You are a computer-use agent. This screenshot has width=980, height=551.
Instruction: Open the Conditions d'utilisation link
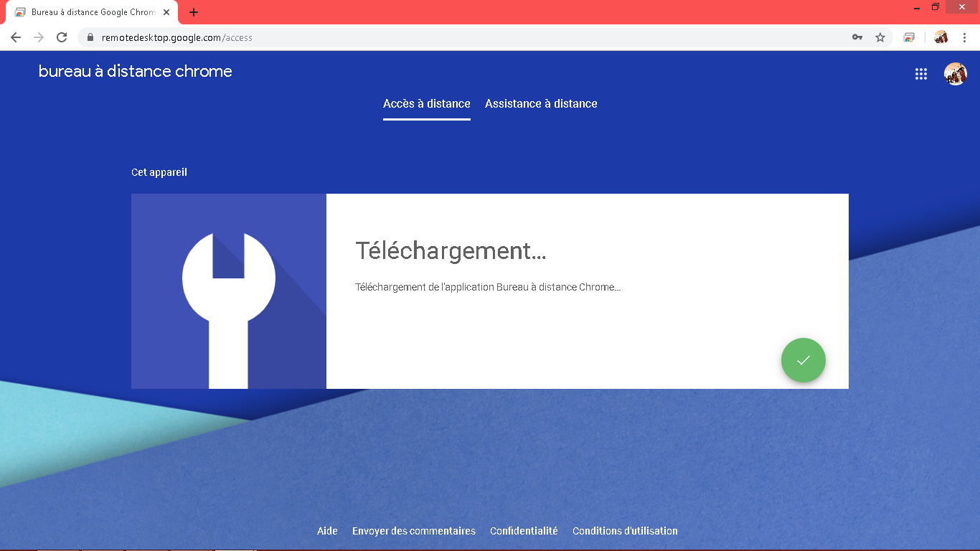[625, 531]
